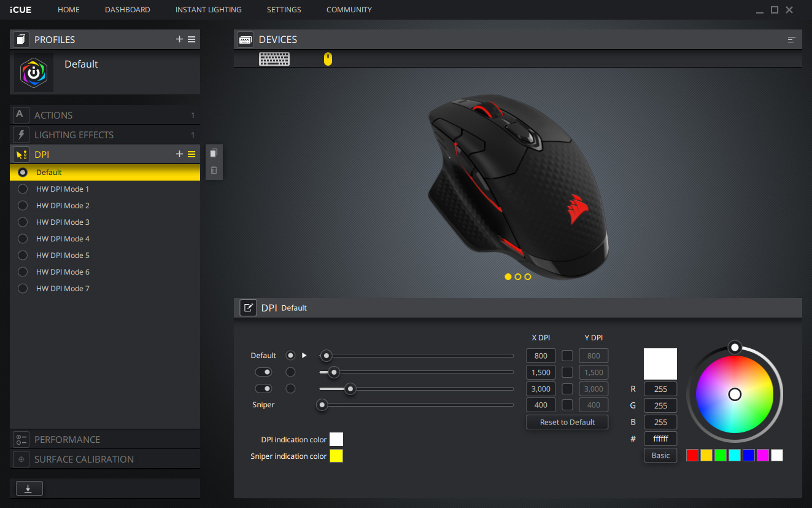Click the play arrow beside Default stage

click(x=304, y=355)
